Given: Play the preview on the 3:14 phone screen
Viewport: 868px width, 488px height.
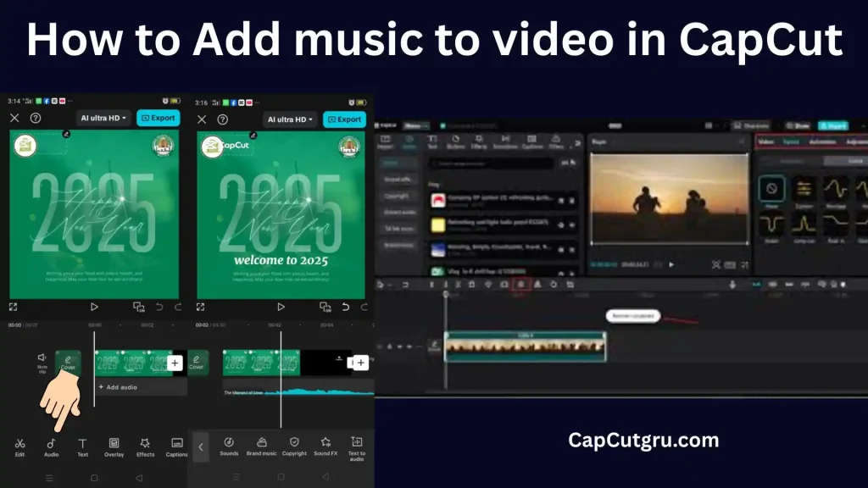Looking at the screenshot, I should 94,307.
